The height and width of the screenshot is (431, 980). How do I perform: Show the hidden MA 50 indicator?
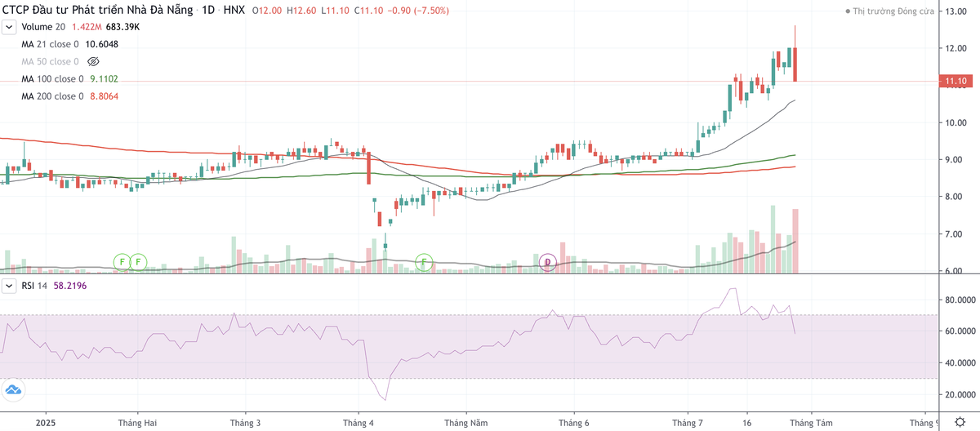pyautogui.click(x=92, y=61)
